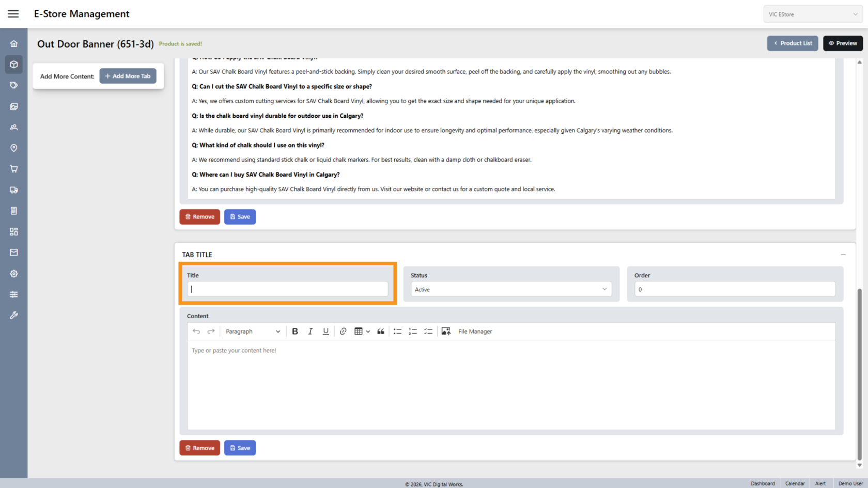
Task: Open the Dashboard link in footer
Action: pos(763,483)
